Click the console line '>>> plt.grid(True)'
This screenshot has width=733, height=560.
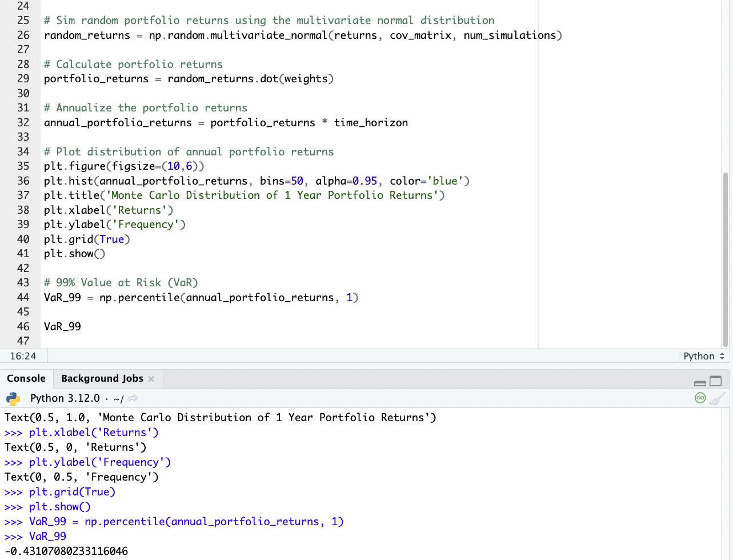60,492
